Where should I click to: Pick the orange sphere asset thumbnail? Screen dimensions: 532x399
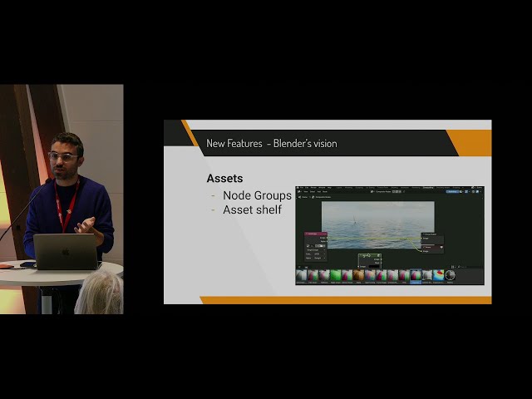[358, 275]
